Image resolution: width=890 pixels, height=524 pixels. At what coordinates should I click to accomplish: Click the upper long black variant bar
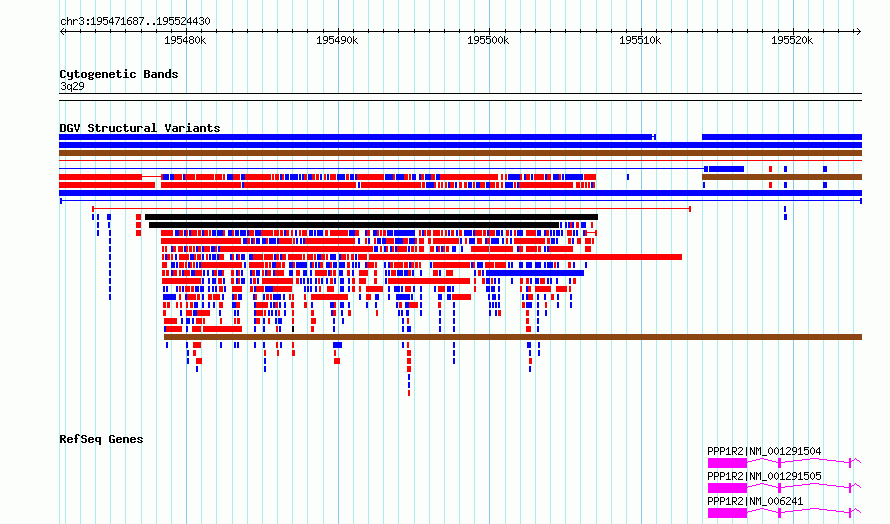[371, 217]
